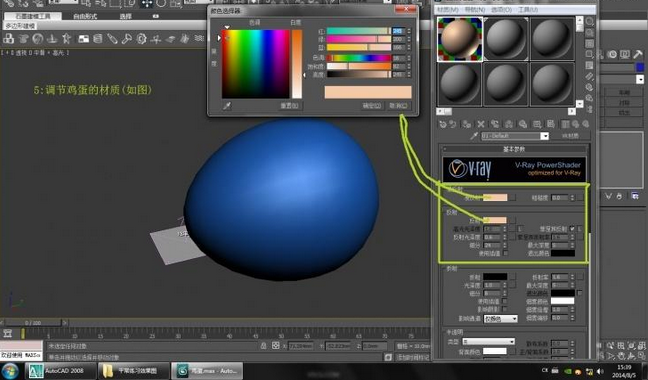Image resolution: width=648 pixels, height=380 pixels.
Task: Open the affect channels dropdown under refraction
Action: pyautogui.click(x=500, y=318)
